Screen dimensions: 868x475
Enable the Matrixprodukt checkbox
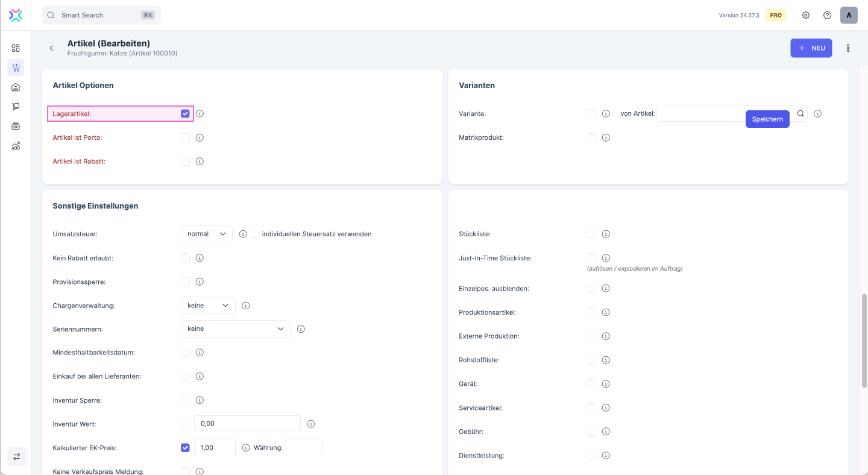(x=591, y=137)
